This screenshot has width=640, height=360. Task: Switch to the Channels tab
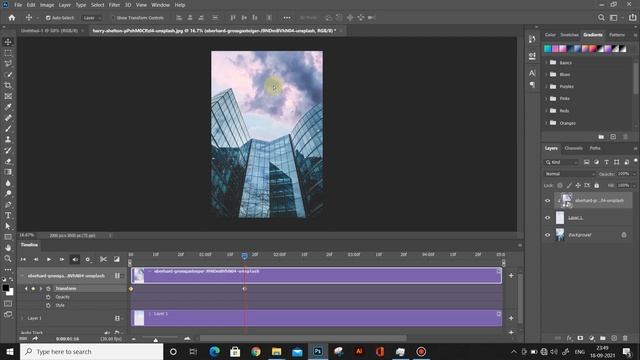(x=573, y=148)
